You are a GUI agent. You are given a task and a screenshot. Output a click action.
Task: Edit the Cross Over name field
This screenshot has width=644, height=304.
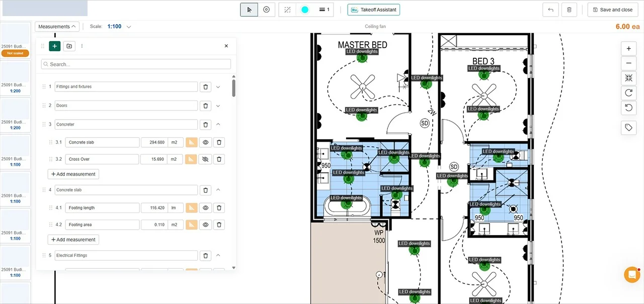coord(102,159)
